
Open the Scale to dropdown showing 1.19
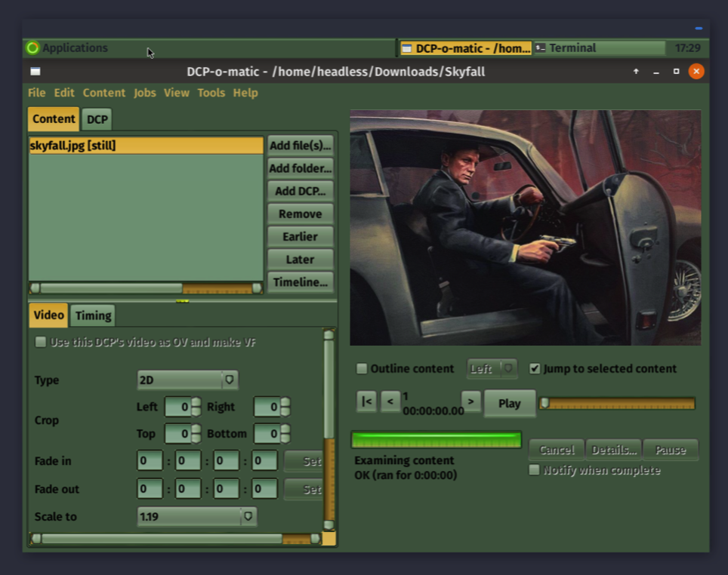coord(197,517)
